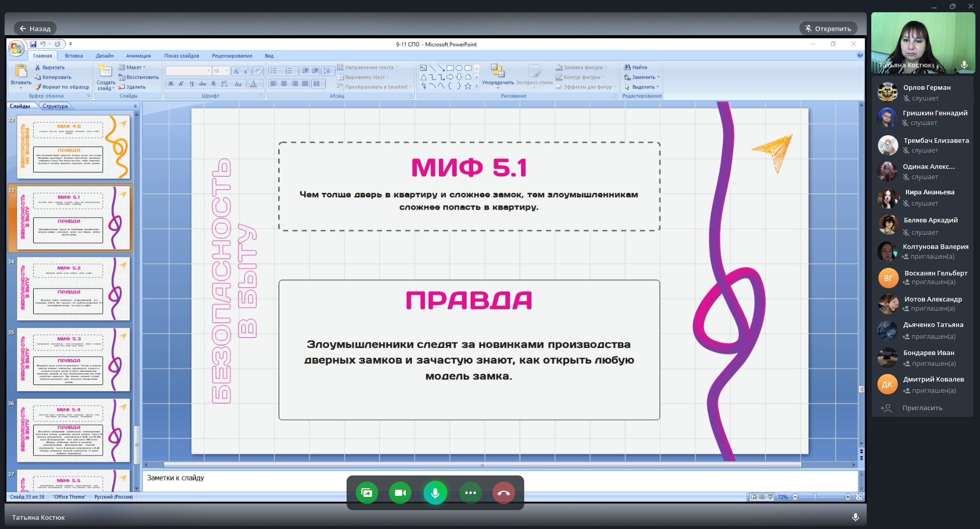The width and height of the screenshot is (980, 529).
Task: Click the Открепить unpin button
Action: 828,29
